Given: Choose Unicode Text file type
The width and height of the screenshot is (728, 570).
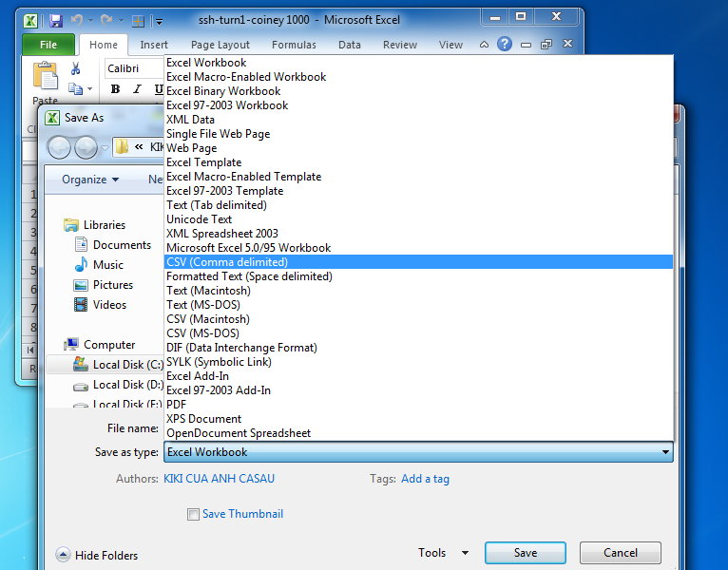Looking at the screenshot, I should 419,219.
